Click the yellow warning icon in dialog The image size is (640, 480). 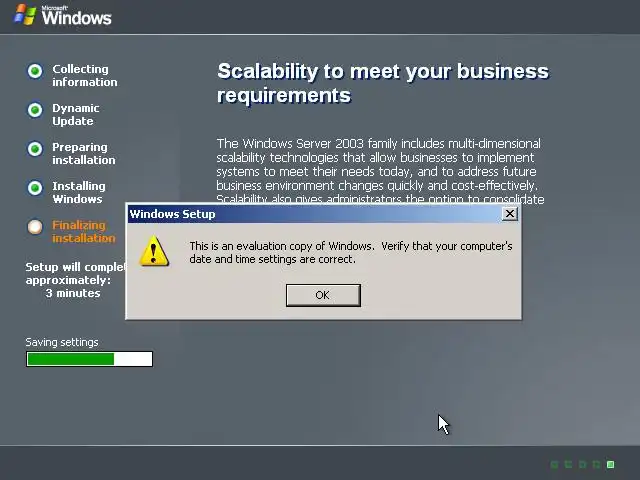click(x=153, y=251)
